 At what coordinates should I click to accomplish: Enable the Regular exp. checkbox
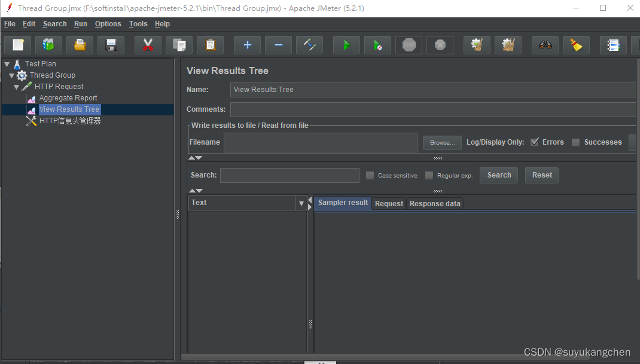pos(429,175)
